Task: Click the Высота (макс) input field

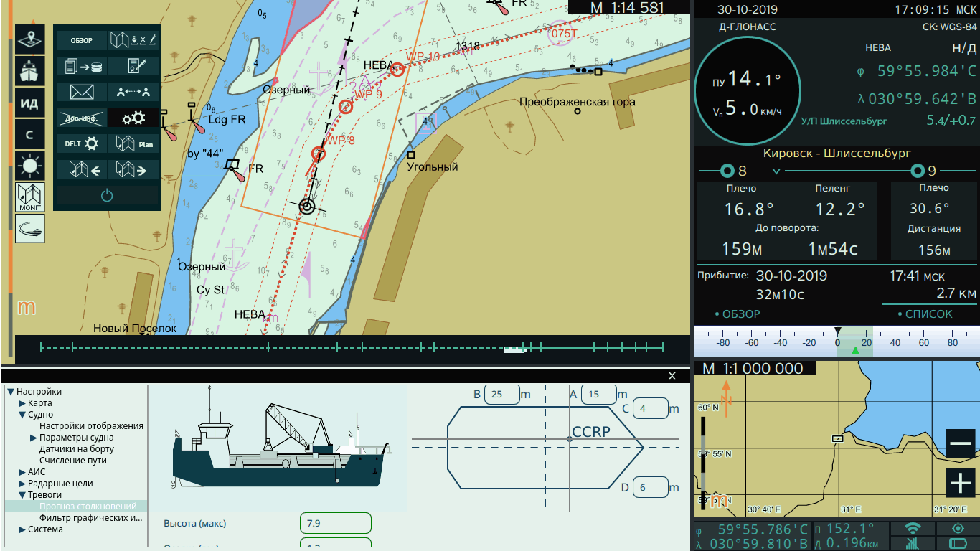Action: pos(335,523)
